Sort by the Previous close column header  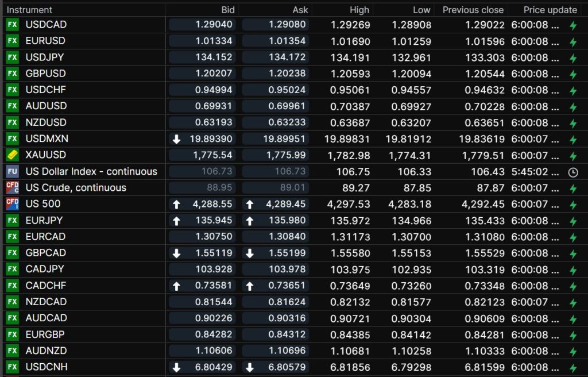(x=473, y=10)
